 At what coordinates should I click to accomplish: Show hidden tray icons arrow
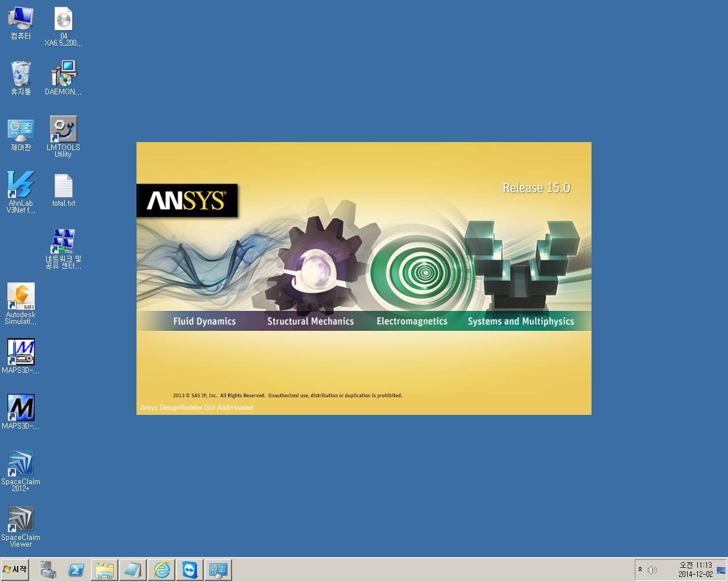coord(640,569)
